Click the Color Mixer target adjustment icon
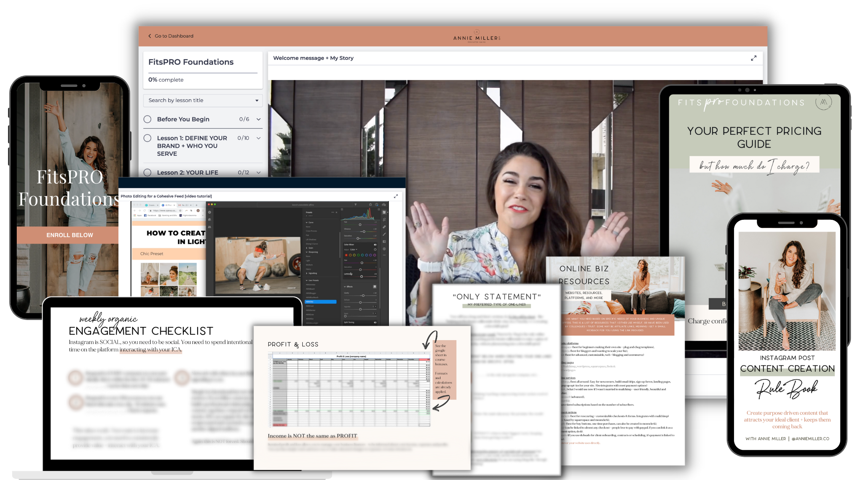 point(375,250)
